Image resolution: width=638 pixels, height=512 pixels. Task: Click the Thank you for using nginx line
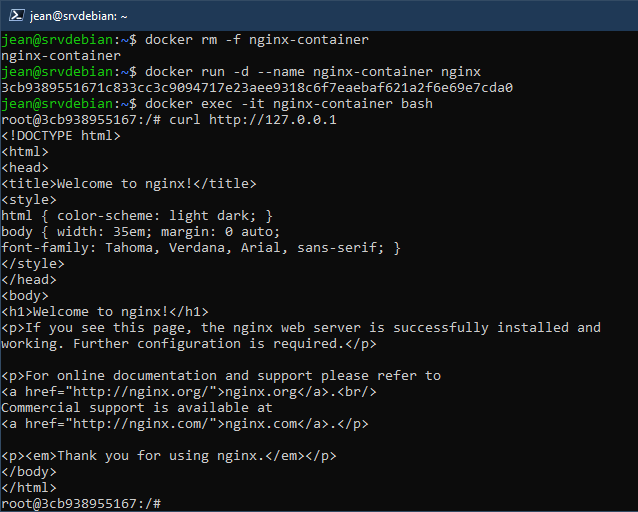click(x=168, y=456)
